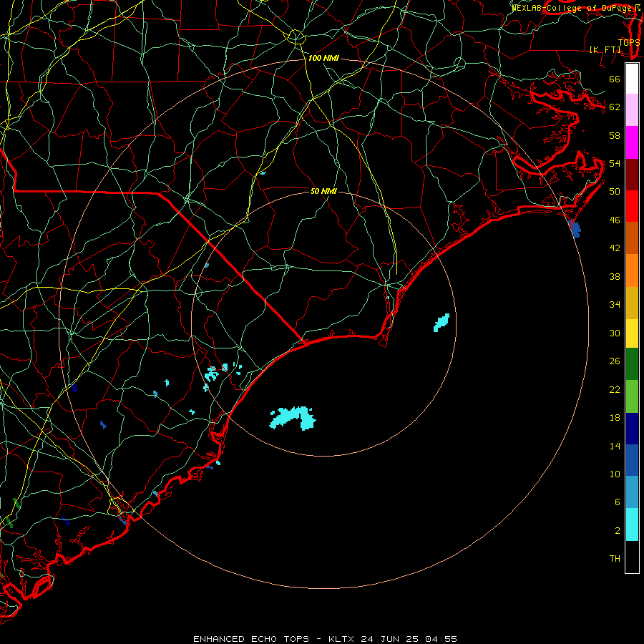Pick the bright orange legend swatch
Image resolution: width=644 pixels, height=644 pixels.
click(x=632, y=270)
